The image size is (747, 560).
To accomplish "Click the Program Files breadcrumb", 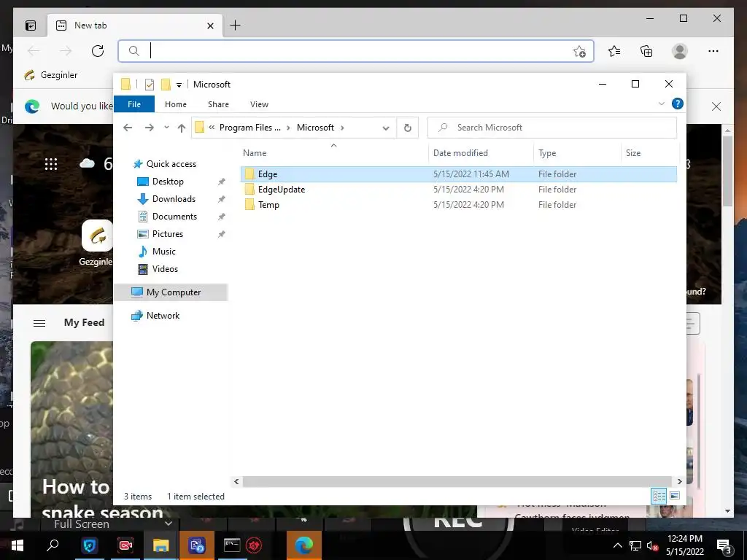I will (x=249, y=128).
